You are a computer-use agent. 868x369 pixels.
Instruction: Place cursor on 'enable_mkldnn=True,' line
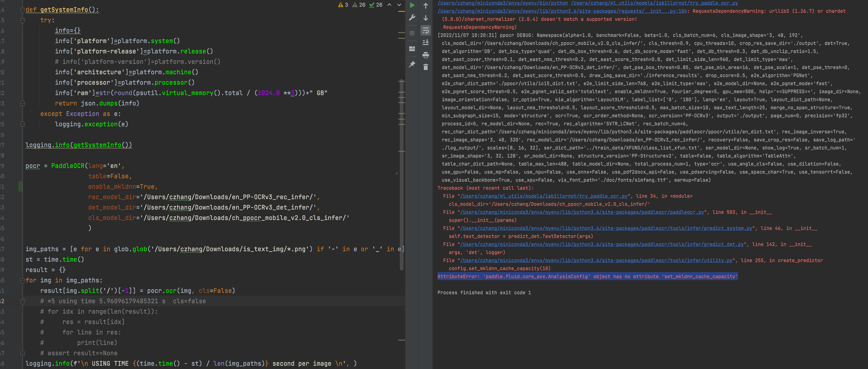tap(123, 187)
